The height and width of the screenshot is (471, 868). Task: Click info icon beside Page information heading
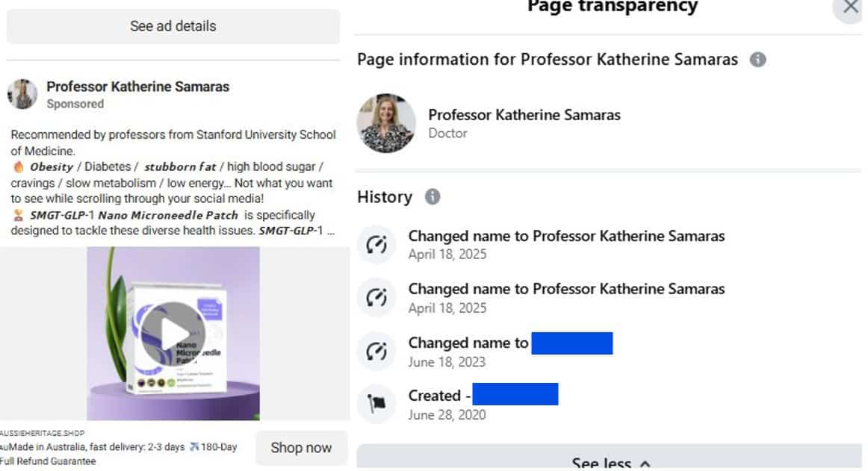(x=758, y=59)
